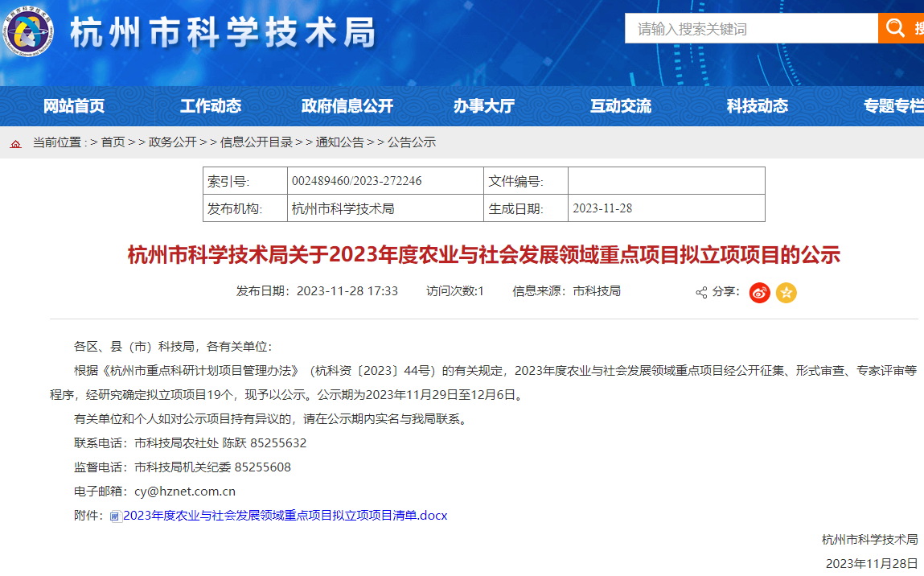Click the home icon beside 当前位置

(16, 143)
